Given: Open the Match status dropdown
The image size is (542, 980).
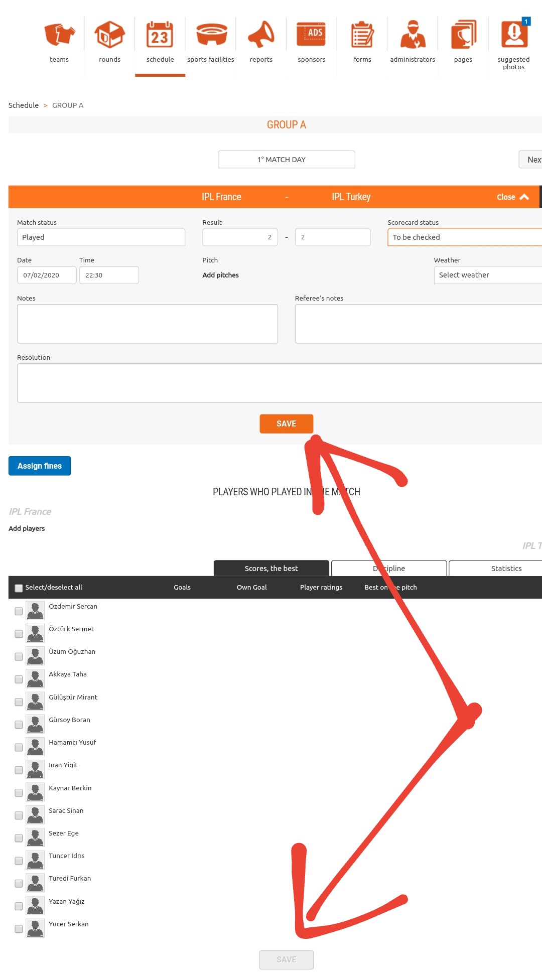Looking at the screenshot, I should tap(101, 237).
